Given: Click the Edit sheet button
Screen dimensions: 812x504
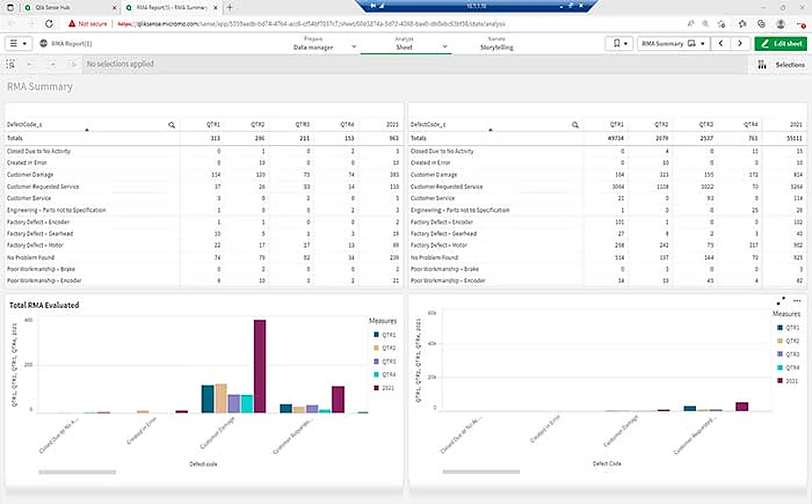Looking at the screenshot, I should coord(781,44).
